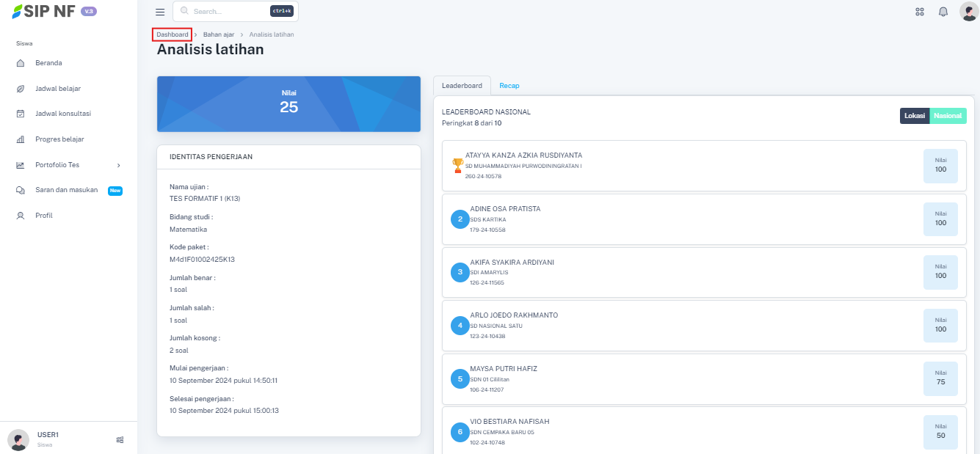Viewport: 980px width, 454px height.
Task: Open the notifications bell
Action: [x=943, y=12]
